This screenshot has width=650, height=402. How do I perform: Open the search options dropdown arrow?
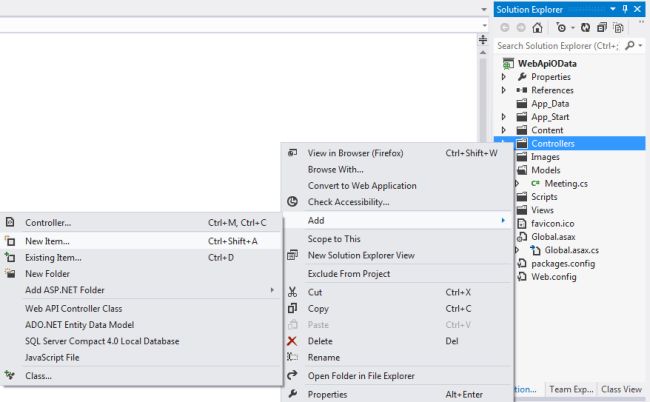coord(640,46)
